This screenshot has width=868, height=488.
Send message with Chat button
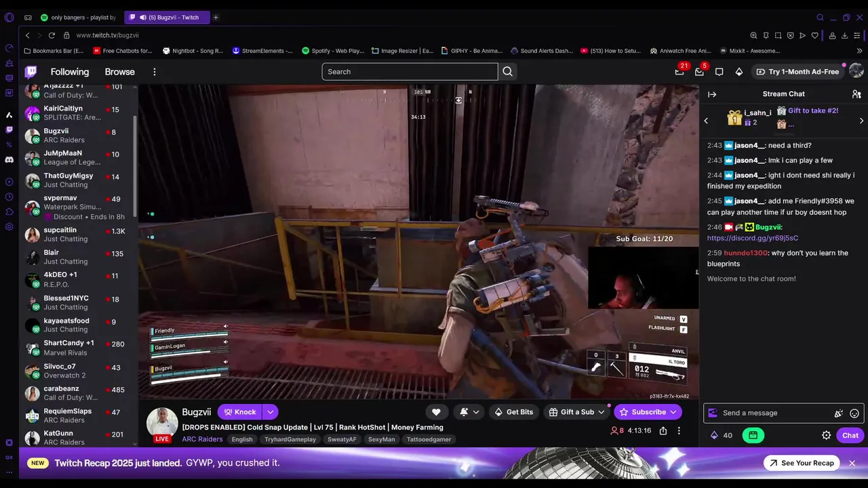point(850,435)
